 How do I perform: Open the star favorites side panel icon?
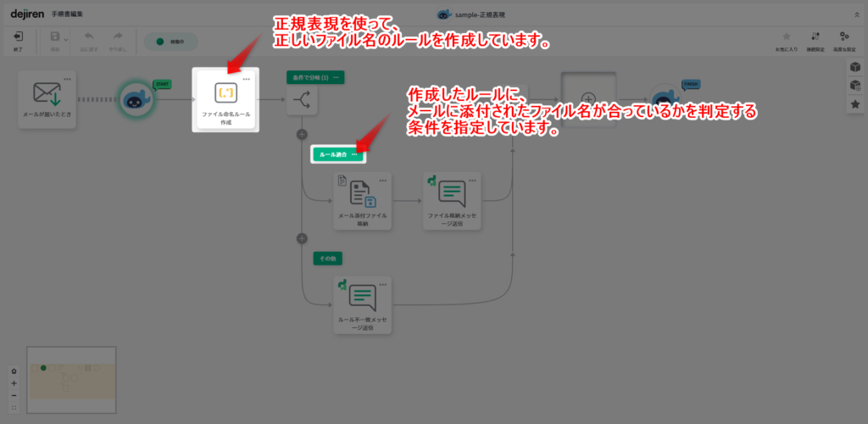[x=855, y=103]
